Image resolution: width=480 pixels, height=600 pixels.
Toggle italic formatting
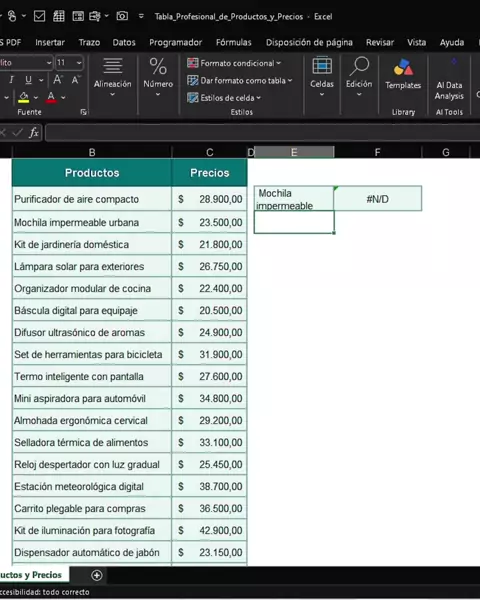tap(11, 80)
